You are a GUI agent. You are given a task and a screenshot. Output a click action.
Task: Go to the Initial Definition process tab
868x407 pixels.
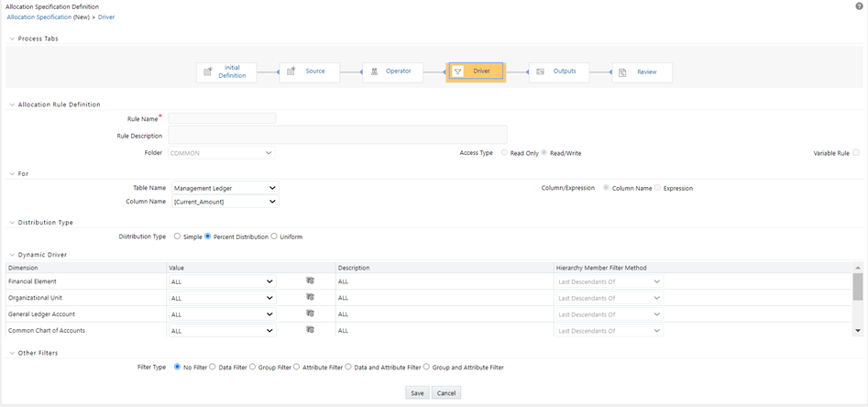click(226, 72)
